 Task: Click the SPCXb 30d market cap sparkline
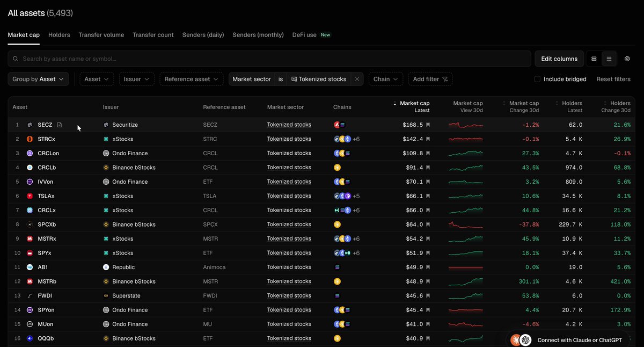click(x=466, y=225)
